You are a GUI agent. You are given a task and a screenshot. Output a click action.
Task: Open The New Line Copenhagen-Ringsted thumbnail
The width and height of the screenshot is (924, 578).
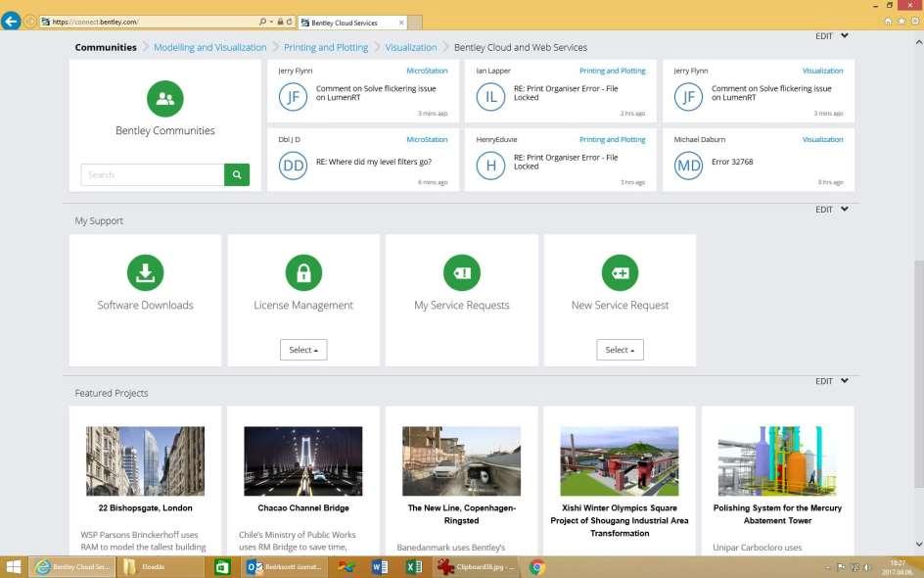461,461
